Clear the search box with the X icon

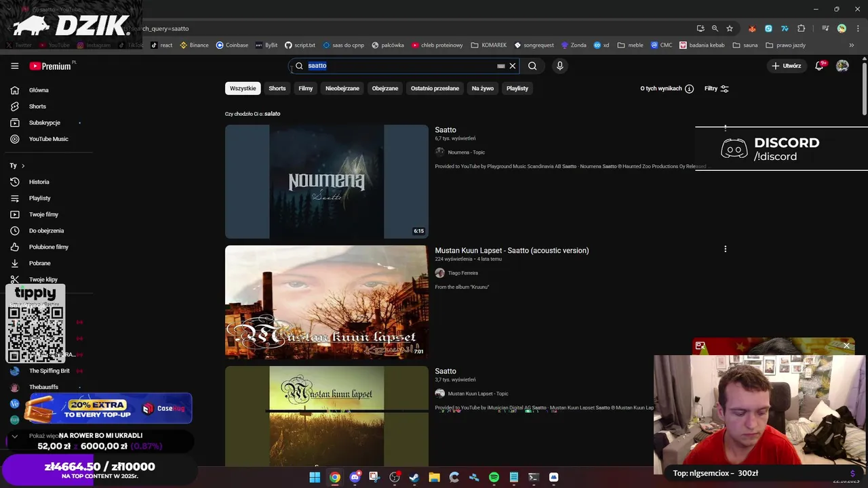pos(513,66)
